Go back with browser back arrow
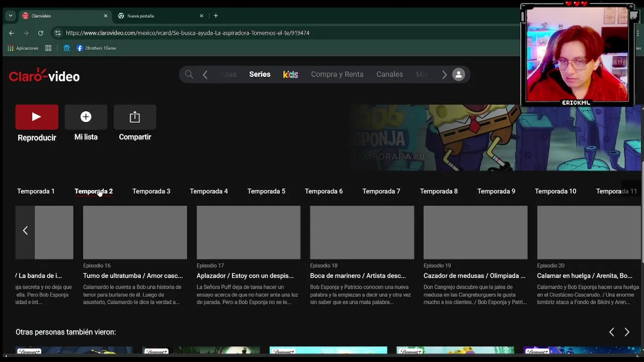Image resolution: width=644 pixels, height=362 pixels. tap(12, 33)
